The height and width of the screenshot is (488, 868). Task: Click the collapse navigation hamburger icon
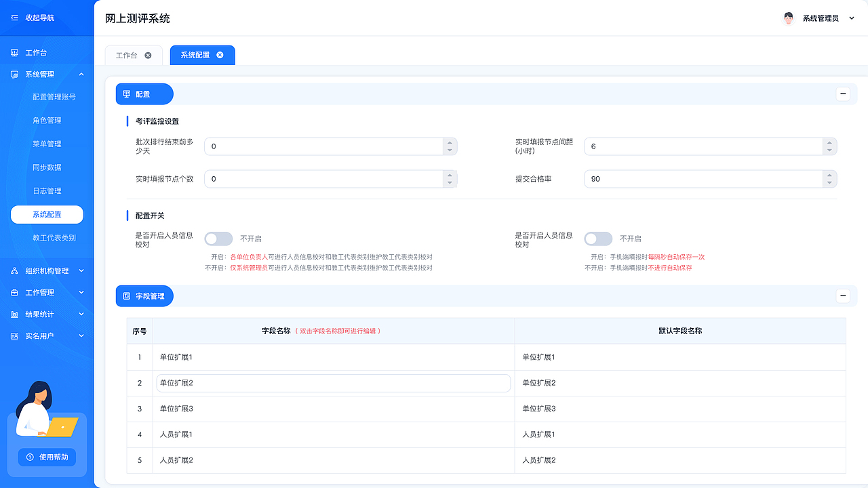[x=15, y=18]
